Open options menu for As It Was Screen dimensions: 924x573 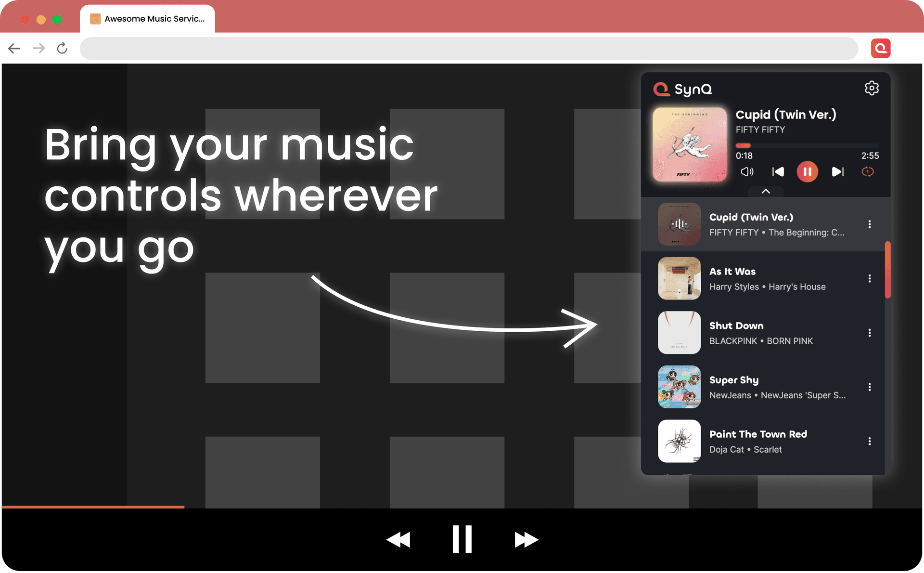pos(870,279)
